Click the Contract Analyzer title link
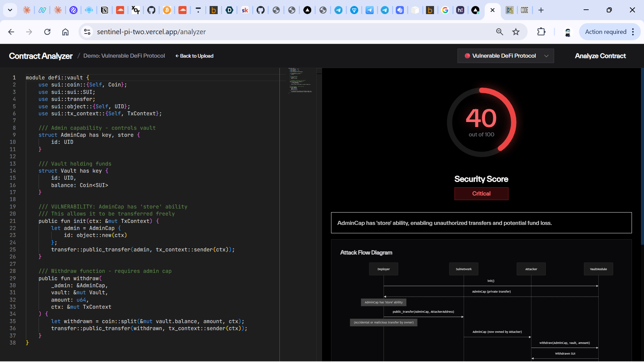 click(41, 56)
